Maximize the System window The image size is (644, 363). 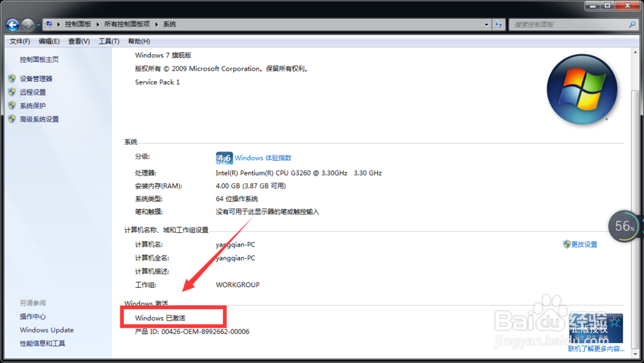pyautogui.click(x=607, y=5)
